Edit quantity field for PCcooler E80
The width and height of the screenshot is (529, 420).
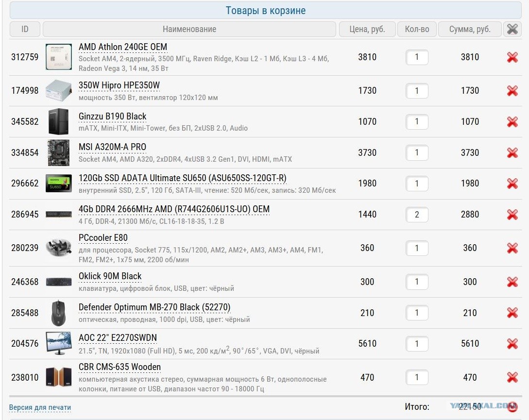coord(417,248)
